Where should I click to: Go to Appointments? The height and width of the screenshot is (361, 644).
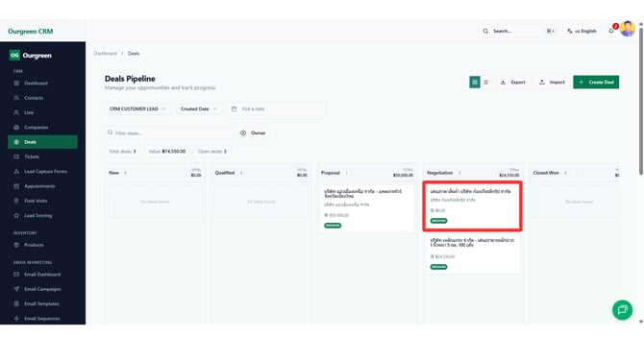click(39, 186)
